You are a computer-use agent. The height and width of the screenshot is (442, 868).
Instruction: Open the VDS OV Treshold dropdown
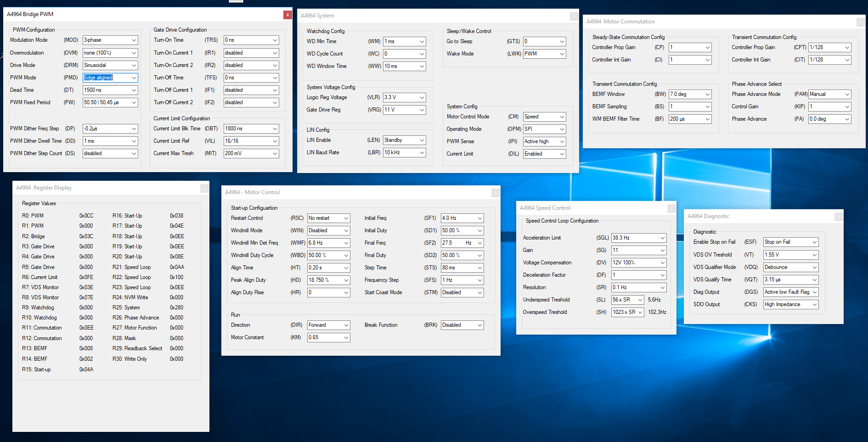click(791, 255)
